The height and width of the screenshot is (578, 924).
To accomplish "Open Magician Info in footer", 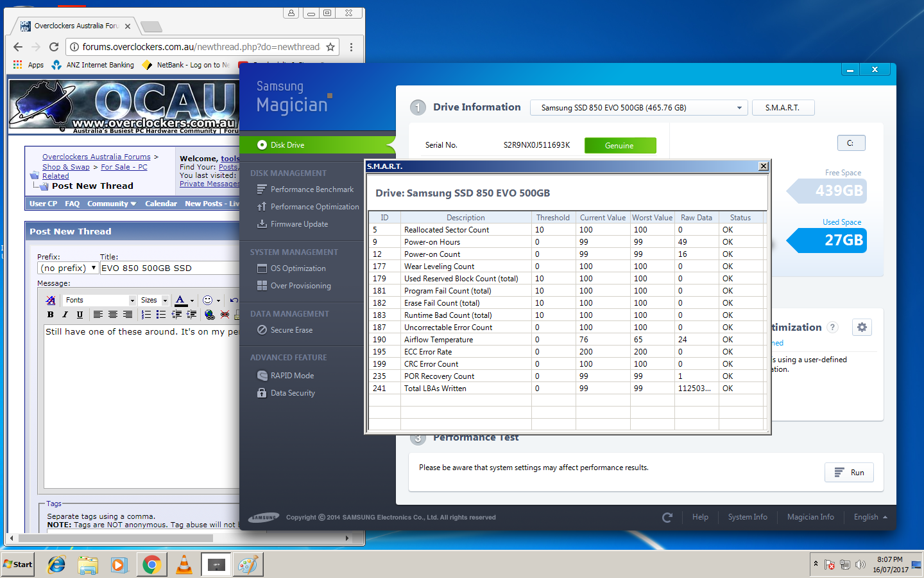I will click(x=810, y=518).
